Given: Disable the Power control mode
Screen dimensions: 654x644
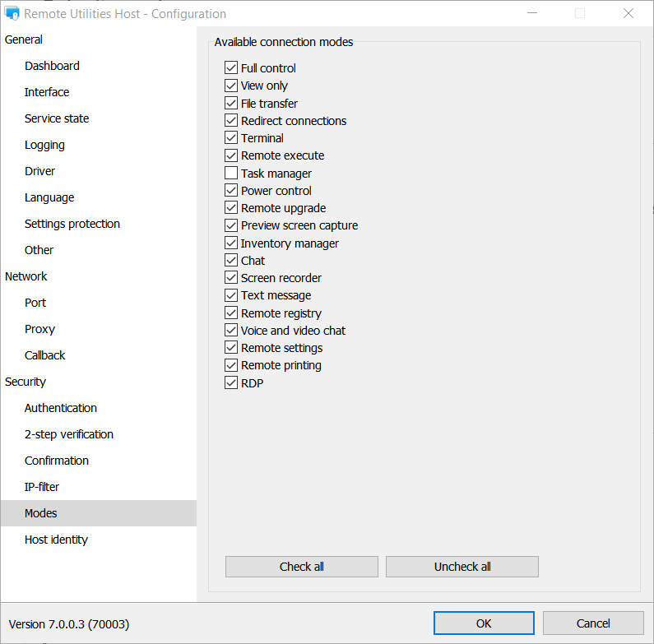Looking at the screenshot, I should click(231, 191).
